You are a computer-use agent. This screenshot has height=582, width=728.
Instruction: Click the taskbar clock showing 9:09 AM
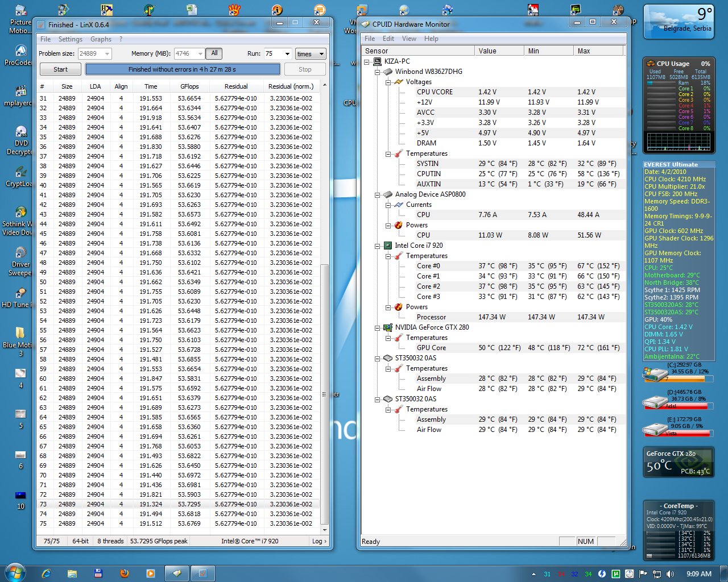pyautogui.click(x=698, y=573)
